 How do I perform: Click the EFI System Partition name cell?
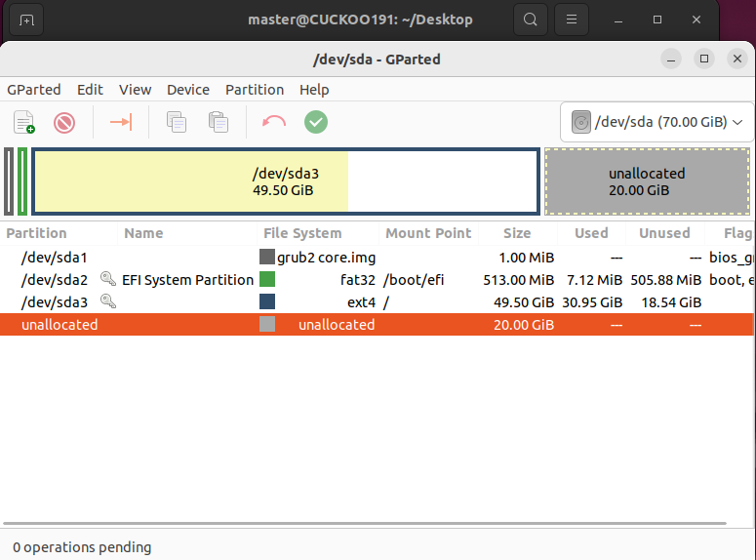[x=187, y=280]
